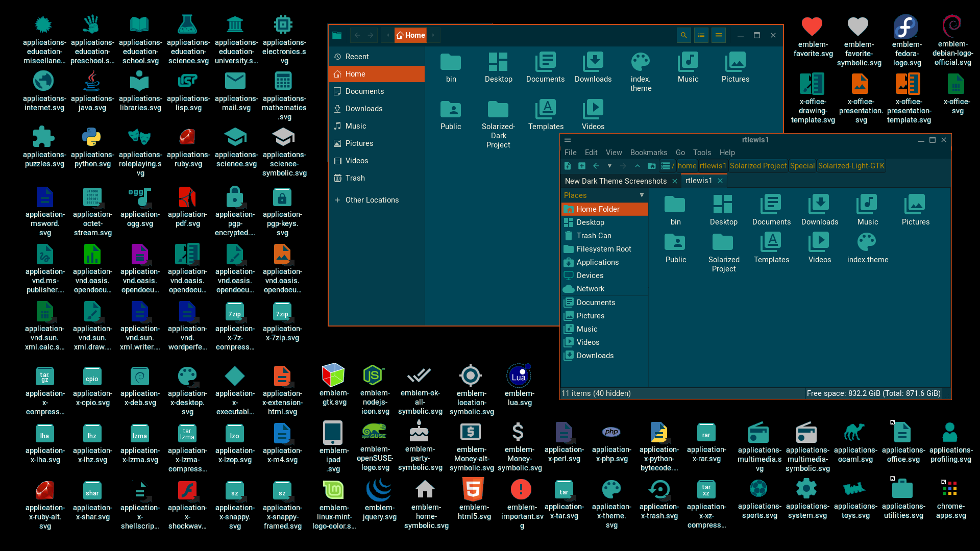
Task: Click Home path button in Nautilus header
Action: tap(410, 35)
